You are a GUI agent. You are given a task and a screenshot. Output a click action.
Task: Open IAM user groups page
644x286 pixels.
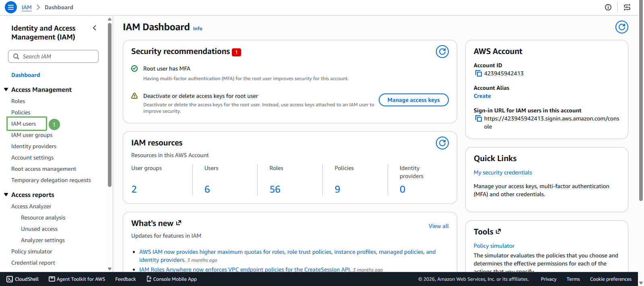click(x=32, y=135)
